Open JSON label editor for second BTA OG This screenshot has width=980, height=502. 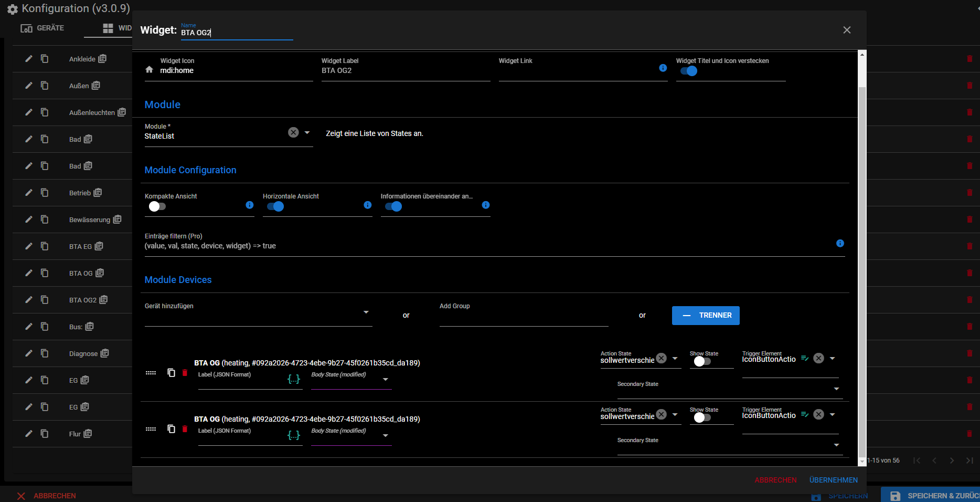294,435
